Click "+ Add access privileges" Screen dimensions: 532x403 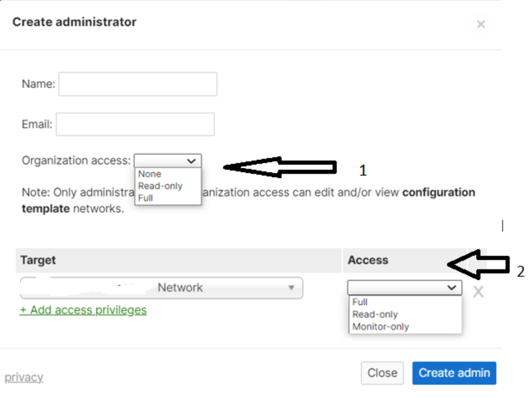click(82, 310)
